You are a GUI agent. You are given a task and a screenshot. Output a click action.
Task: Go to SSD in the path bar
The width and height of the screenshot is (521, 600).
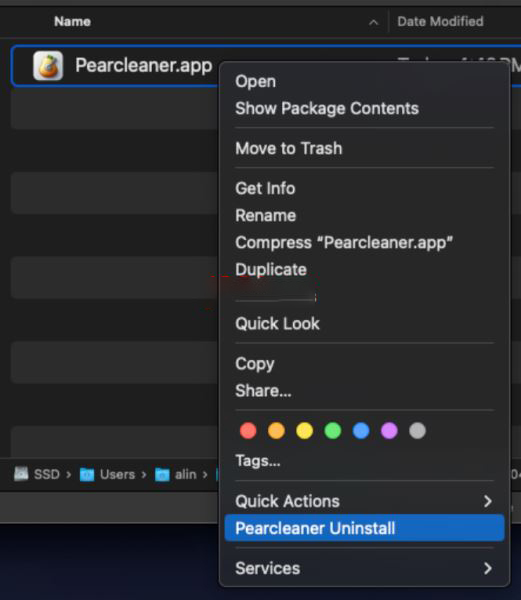(x=47, y=474)
